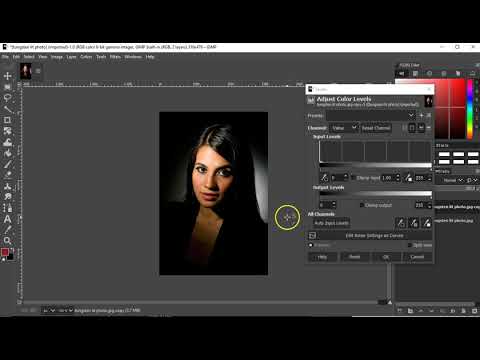Screen dimensions: 480x360
Task: Open the Edit menu
Action: [16, 57]
